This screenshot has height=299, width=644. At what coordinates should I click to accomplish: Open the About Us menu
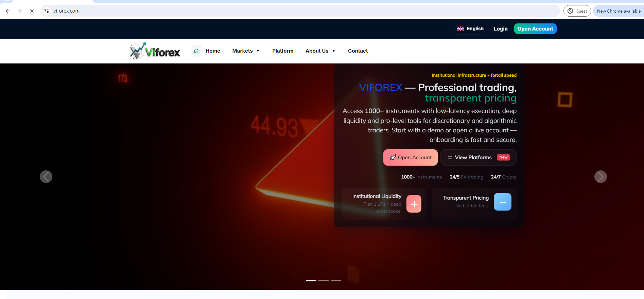pyautogui.click(x=317, y=51)
